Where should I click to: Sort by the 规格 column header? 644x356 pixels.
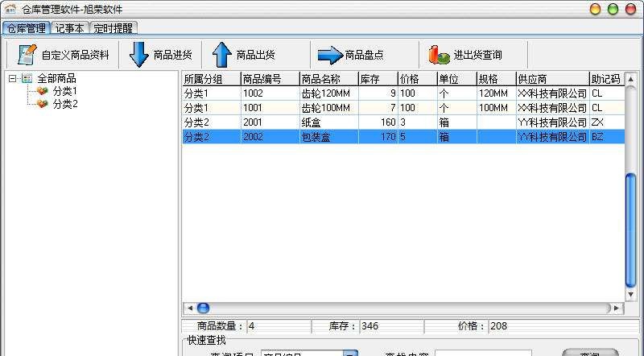pyautogui.click(x=497, y=78)
